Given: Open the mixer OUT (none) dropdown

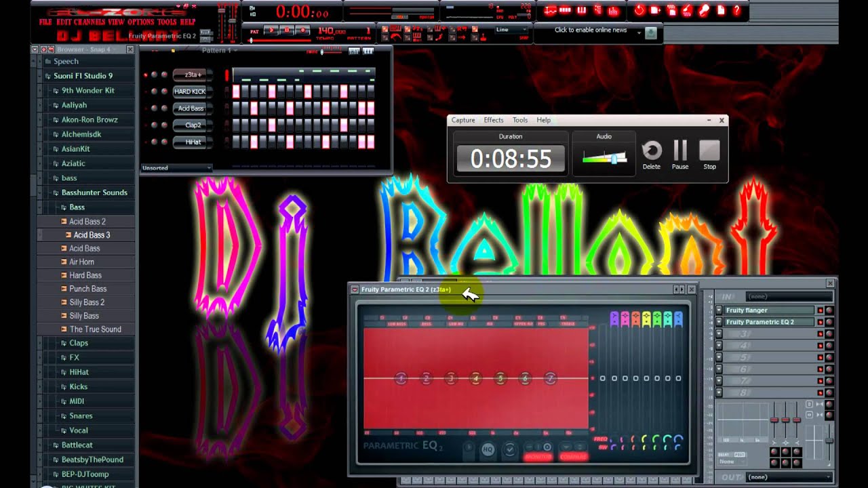Looking at the screenshot, I should tap(788, 477).
